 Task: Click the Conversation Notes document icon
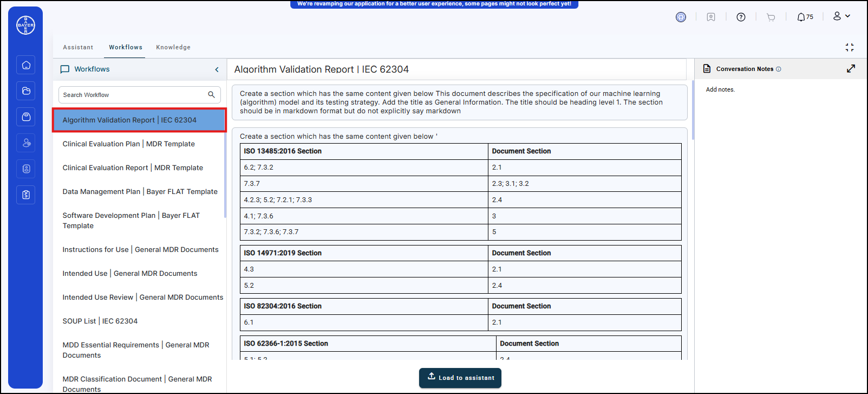(707, 69)
